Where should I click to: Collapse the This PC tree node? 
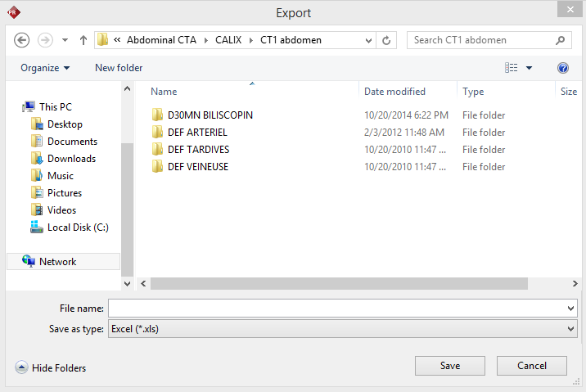[x=17, y=107]
